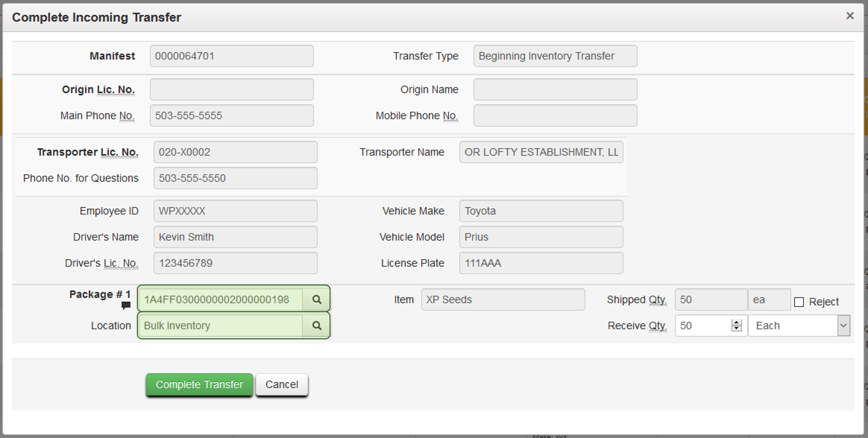Viewport: 868px width, 438px height.
Task: Click the Package #1 tag number field
Action: [x=220, y=299]
